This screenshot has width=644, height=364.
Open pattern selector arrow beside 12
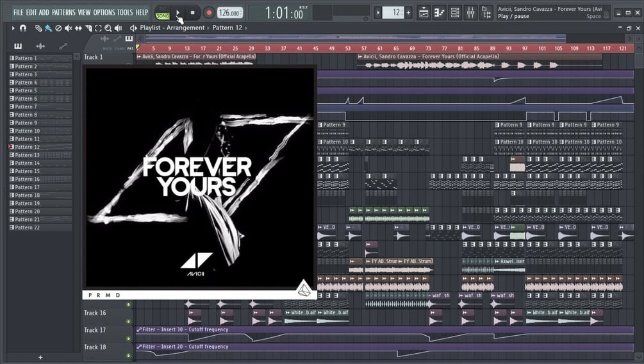point(378,13)
